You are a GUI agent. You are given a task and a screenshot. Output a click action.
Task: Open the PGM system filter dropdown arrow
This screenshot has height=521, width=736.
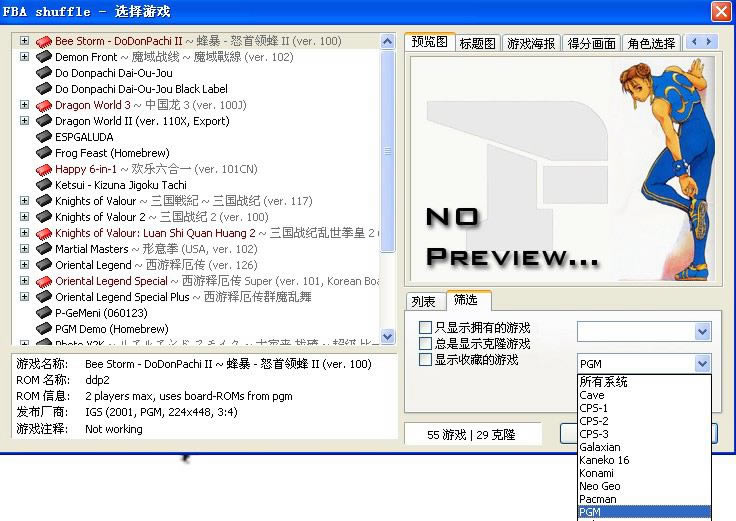click(x=702, y=364)
